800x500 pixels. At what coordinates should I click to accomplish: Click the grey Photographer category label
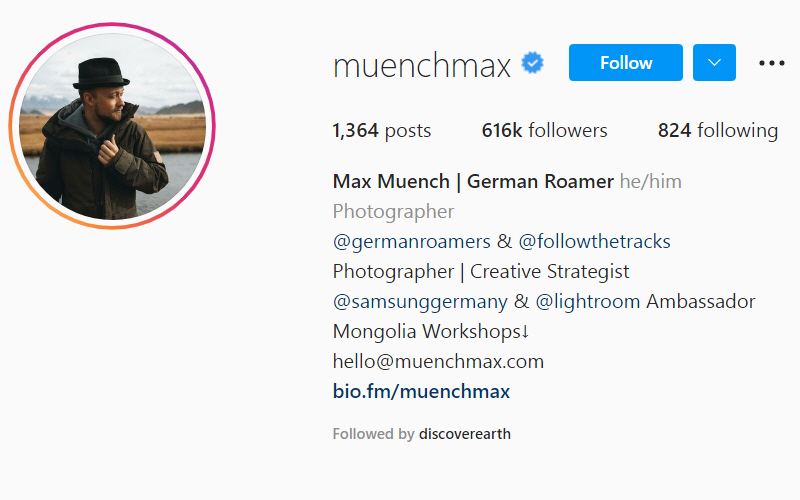(393, 211)
